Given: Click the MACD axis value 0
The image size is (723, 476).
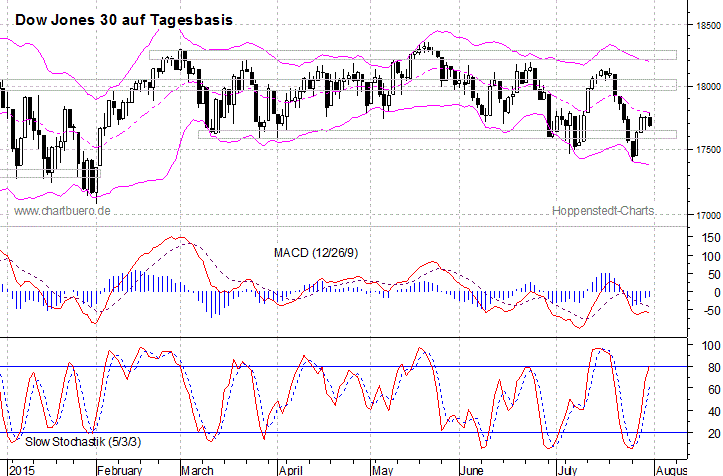Looking at the screenshot, I should (717, 292).
